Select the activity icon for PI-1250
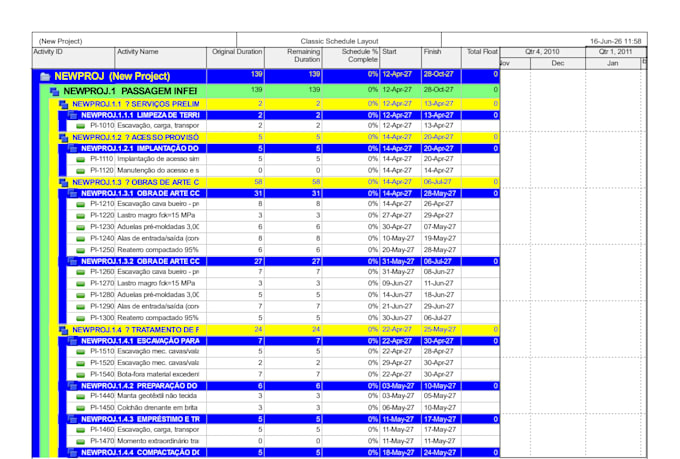Screen dimensions: 680x459 point(81,251)
